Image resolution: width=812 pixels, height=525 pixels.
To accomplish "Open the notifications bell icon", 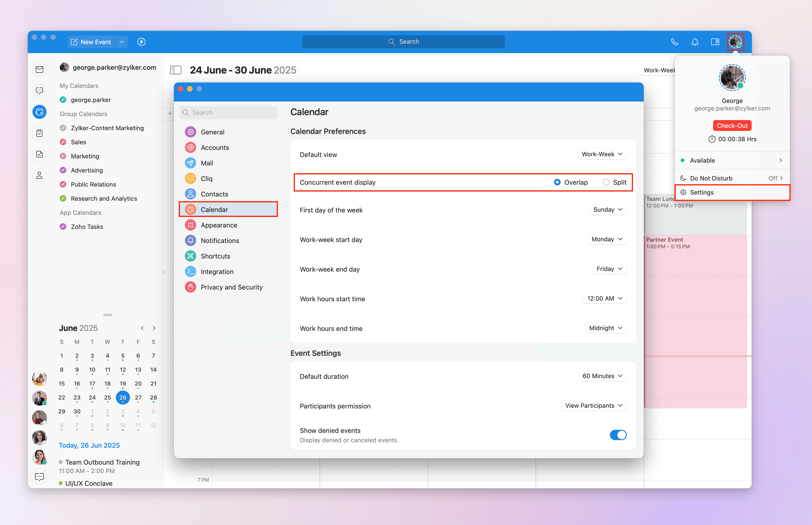I will (x=695, y=42).
